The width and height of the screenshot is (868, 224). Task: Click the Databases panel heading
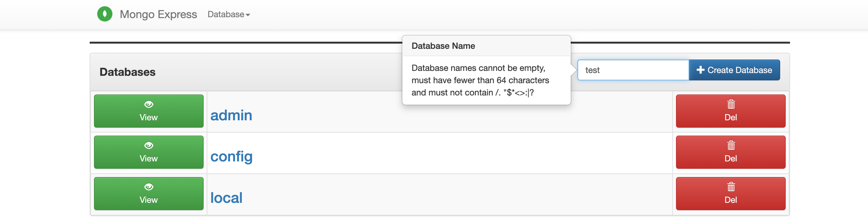pyautogui.click(x=128, y=72)
